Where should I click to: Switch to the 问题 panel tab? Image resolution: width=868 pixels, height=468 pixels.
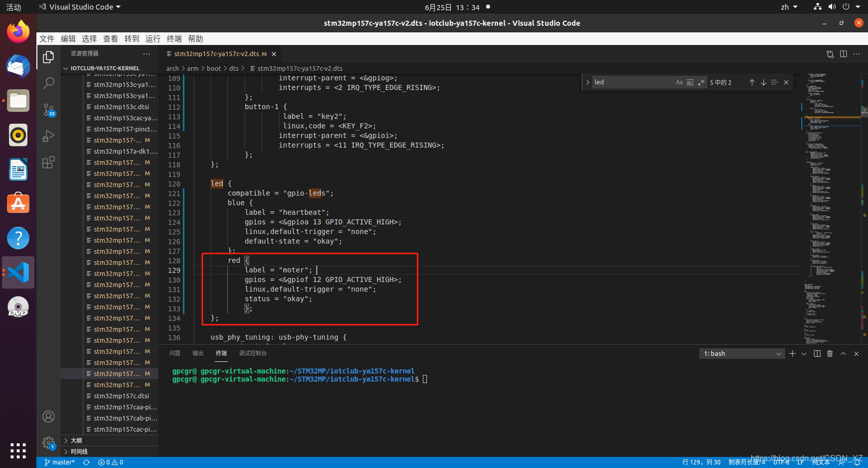pyautogui.click(x=175, y=353)
